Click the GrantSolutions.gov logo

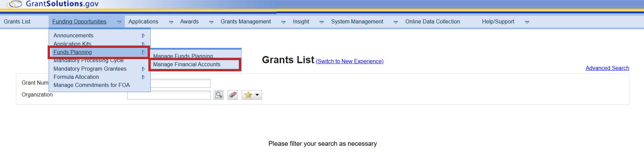(53, 4)
